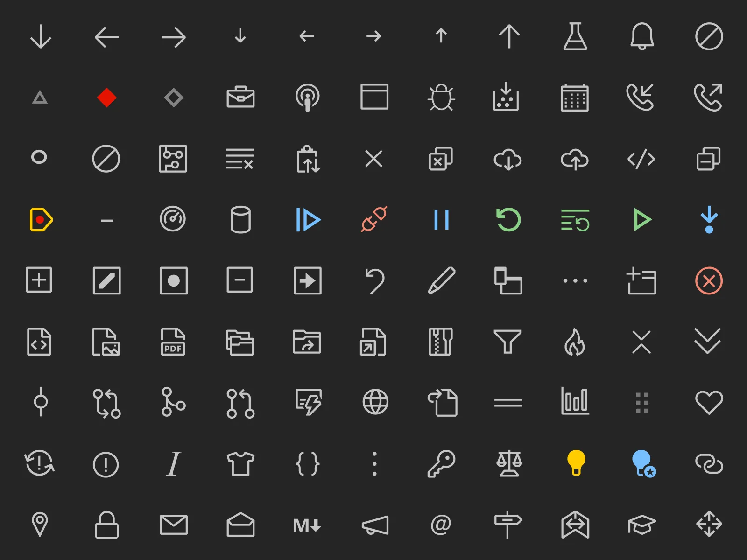This screenshot has width=747, height=560.
Task: Select the bug debug icon
Action: point(441,97)
